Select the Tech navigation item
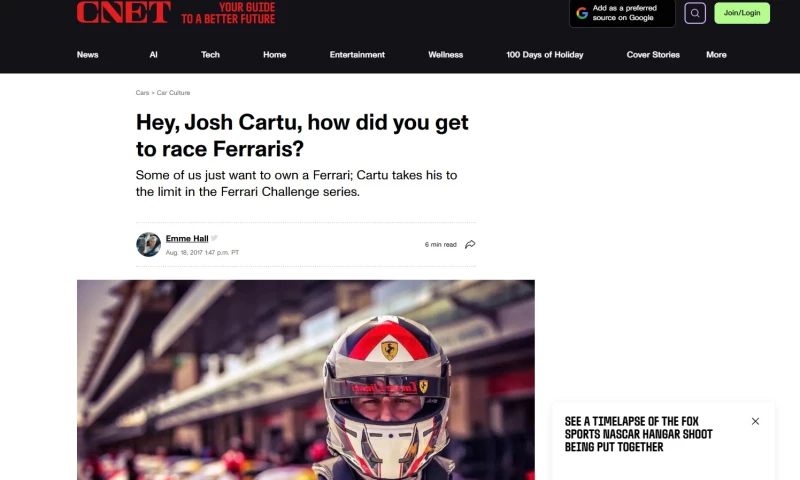Viewport: 800px width, 480px height. click(210, 55)
